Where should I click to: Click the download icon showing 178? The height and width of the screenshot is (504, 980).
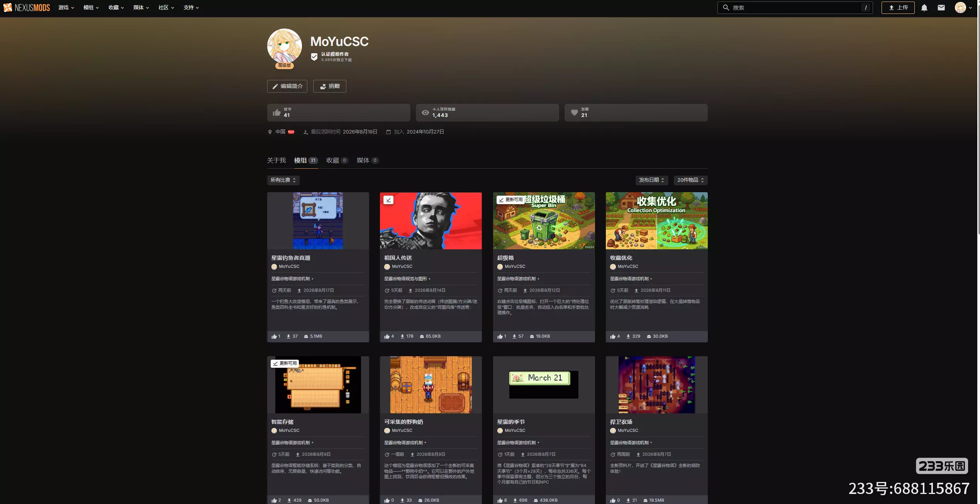coord(402,337)
